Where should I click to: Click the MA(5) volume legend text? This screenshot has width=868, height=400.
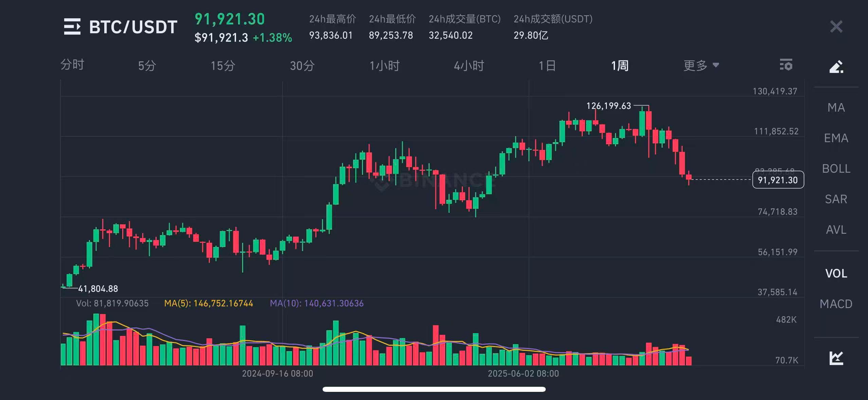[x=209, y=304]
